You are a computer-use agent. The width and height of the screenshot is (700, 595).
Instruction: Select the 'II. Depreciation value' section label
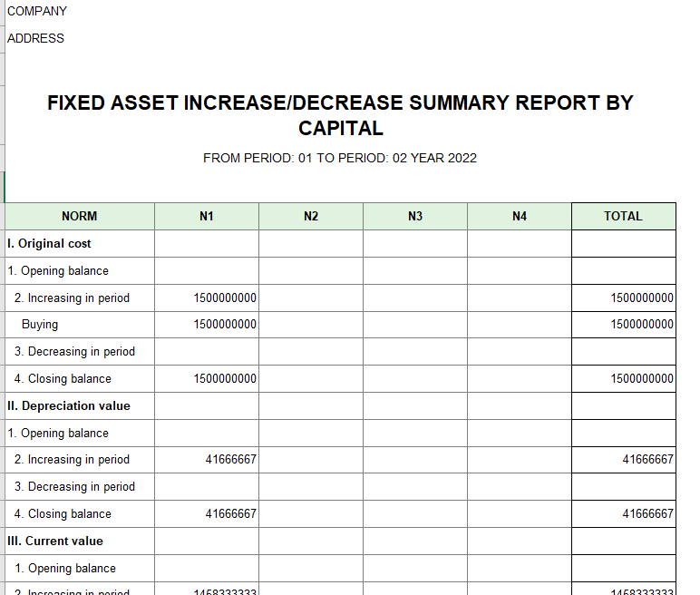coord(69,406)
